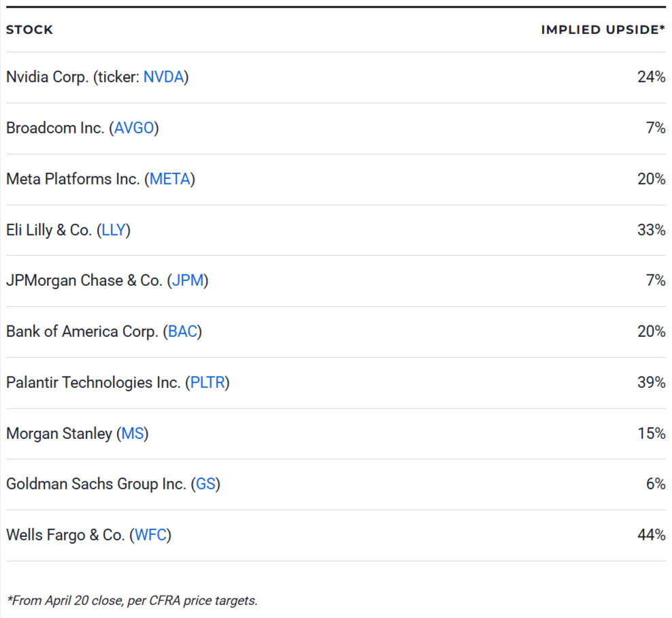Select the Nvidia Corp. company name
The image size is (672, 618).
47,77
